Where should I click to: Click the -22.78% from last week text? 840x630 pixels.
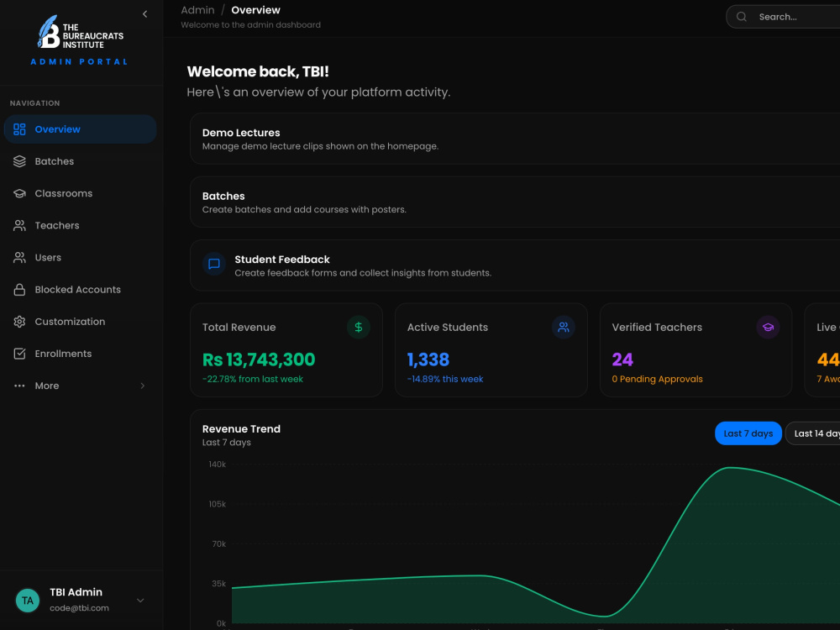pyautogui.click(x=252, y=379)
